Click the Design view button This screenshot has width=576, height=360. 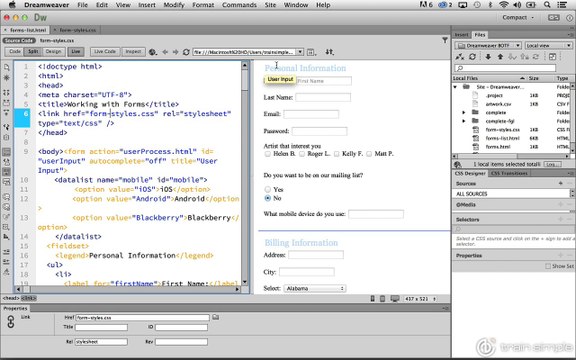pos(53,51)
